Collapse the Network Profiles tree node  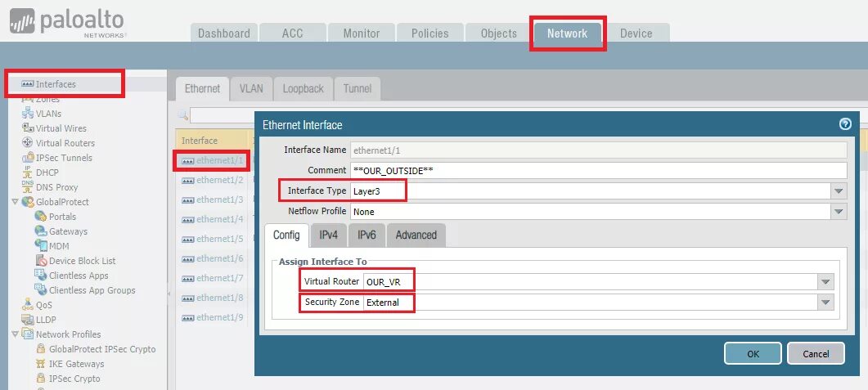pyautogui.click(x=15, y=334)
